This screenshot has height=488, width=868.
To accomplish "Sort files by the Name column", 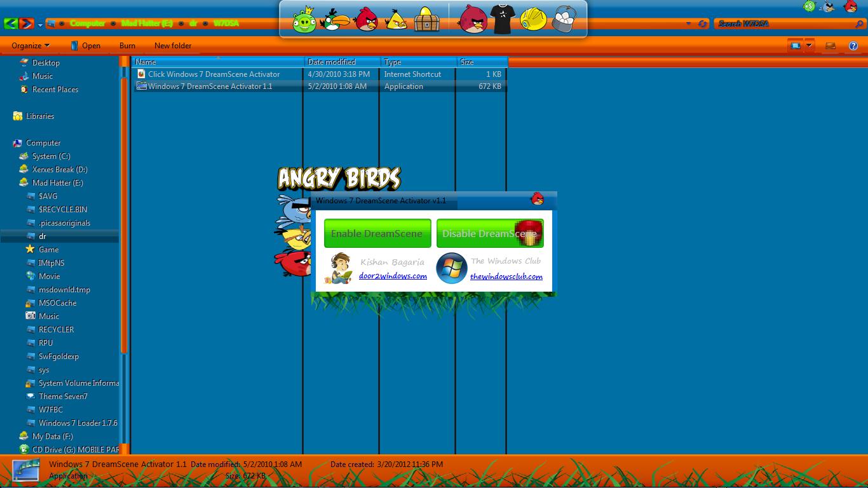I will point(219,62).
